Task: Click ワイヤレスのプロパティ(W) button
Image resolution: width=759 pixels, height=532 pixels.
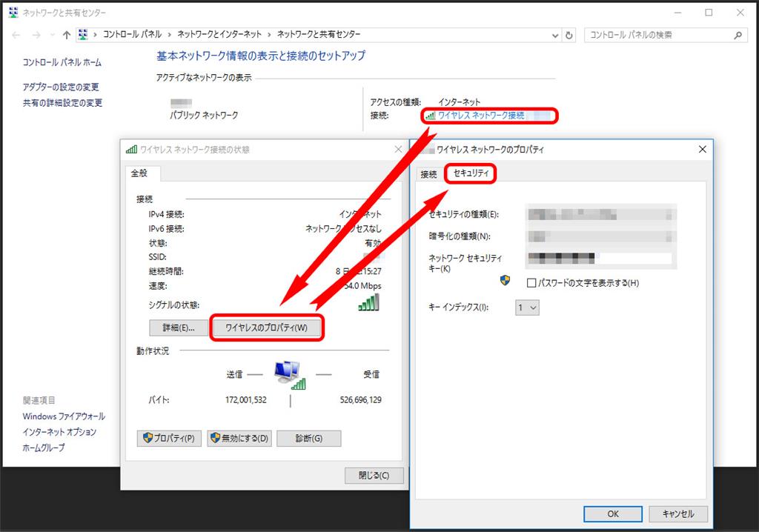Action: (x=266, y=327)
